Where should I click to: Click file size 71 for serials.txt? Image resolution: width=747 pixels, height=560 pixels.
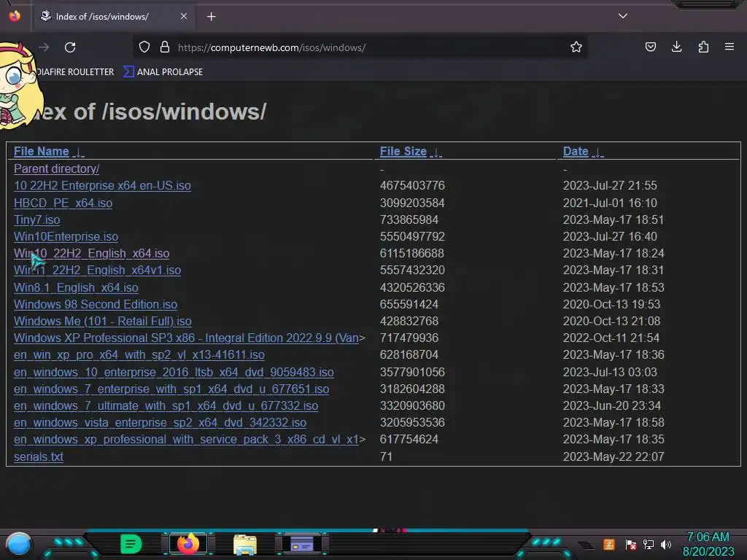(x=387, y=456)
